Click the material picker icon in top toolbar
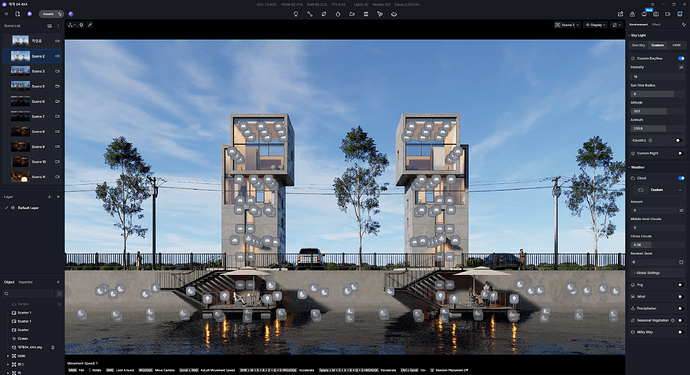The image size is (690, 375). 324,14
